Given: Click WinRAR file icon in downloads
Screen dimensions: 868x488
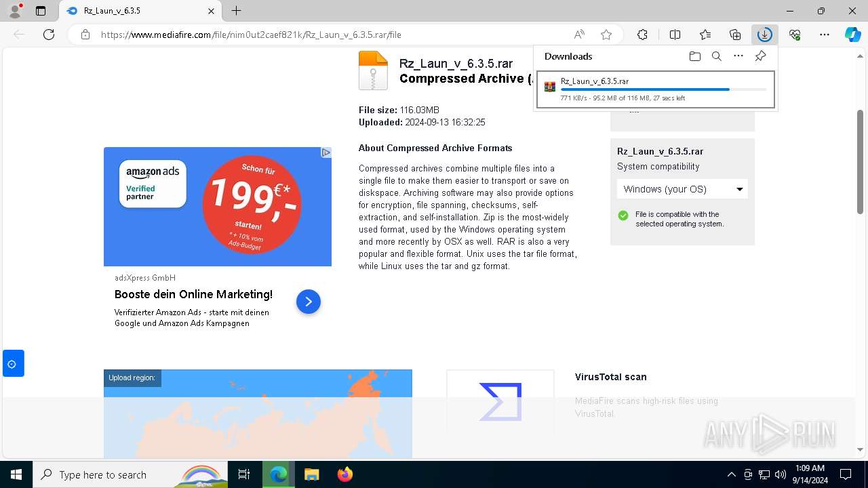Looking at the screenshot, I should click(550, 87).
